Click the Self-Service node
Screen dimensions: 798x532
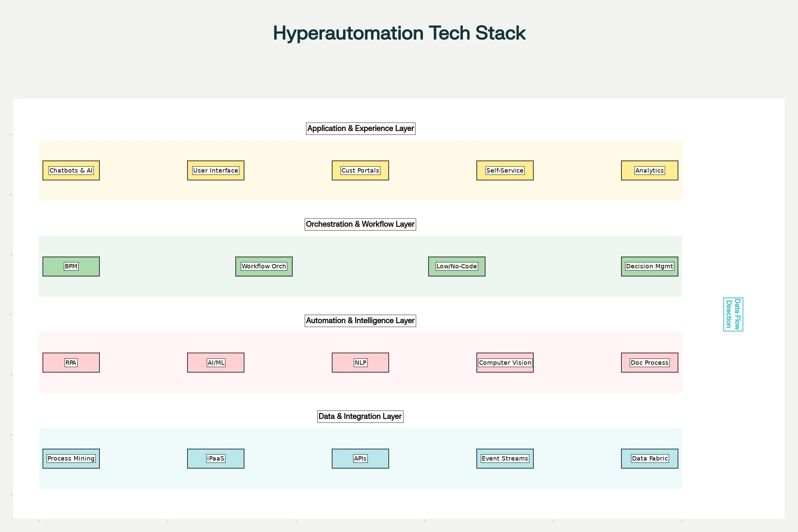(x=504, y=170)
